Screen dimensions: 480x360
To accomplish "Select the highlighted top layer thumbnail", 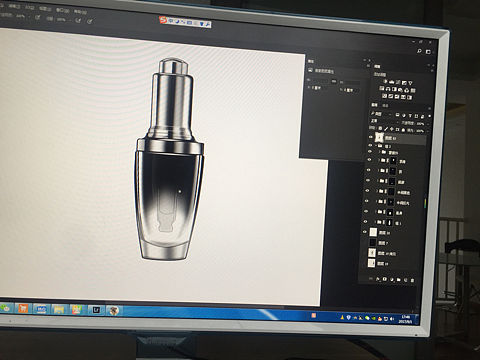I will pos(379,137).
